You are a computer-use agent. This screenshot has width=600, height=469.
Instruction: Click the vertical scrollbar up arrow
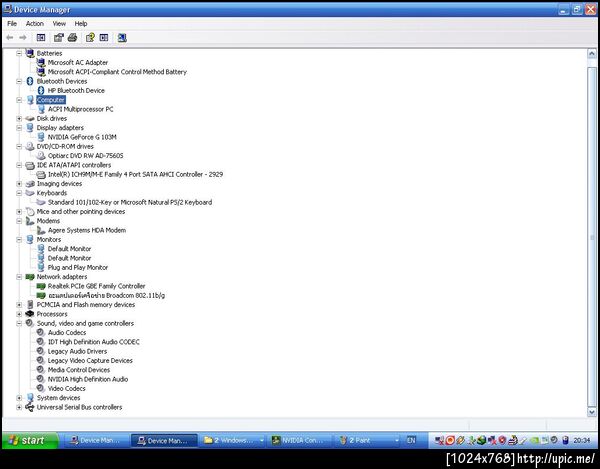point(592,54)
